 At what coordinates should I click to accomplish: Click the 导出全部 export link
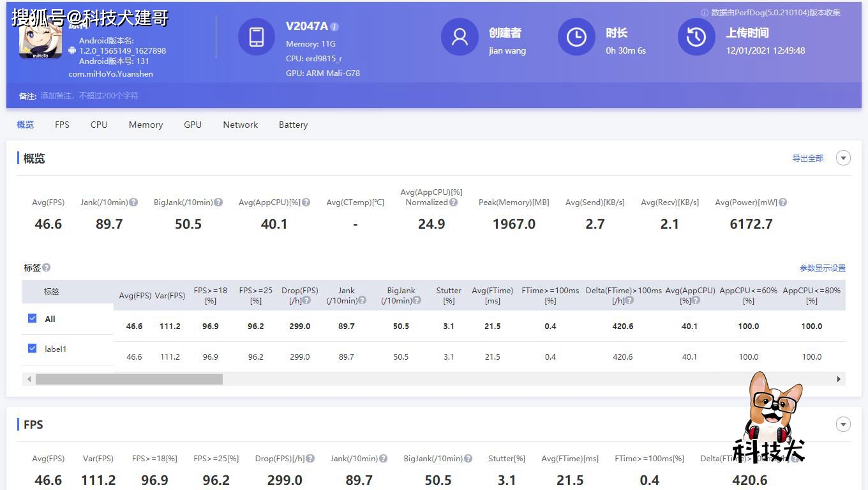[x=808, y=158]
